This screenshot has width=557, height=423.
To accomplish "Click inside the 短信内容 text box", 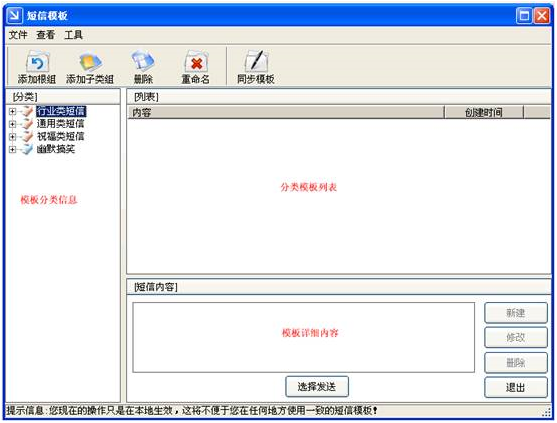I will pyautogui.click(x=304, y=337).
